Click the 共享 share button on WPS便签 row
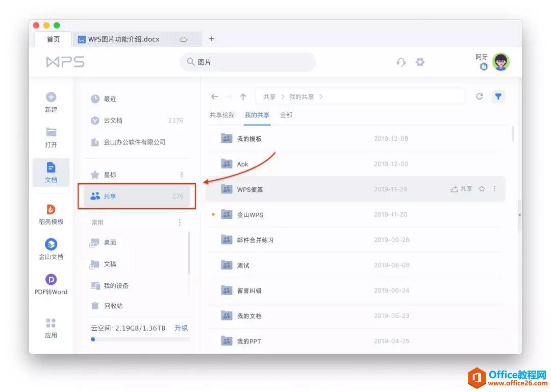This screenshot has width=551, height=392. [x=461, y=189]
